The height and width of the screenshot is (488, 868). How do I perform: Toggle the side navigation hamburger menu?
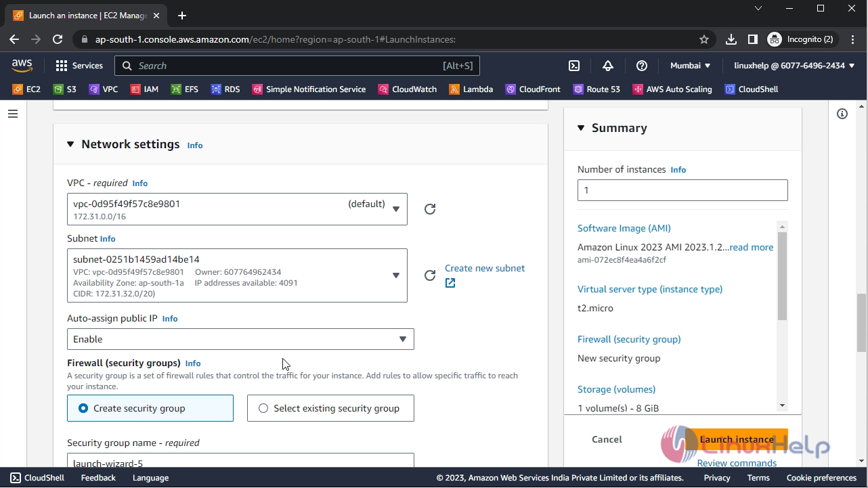13,114
